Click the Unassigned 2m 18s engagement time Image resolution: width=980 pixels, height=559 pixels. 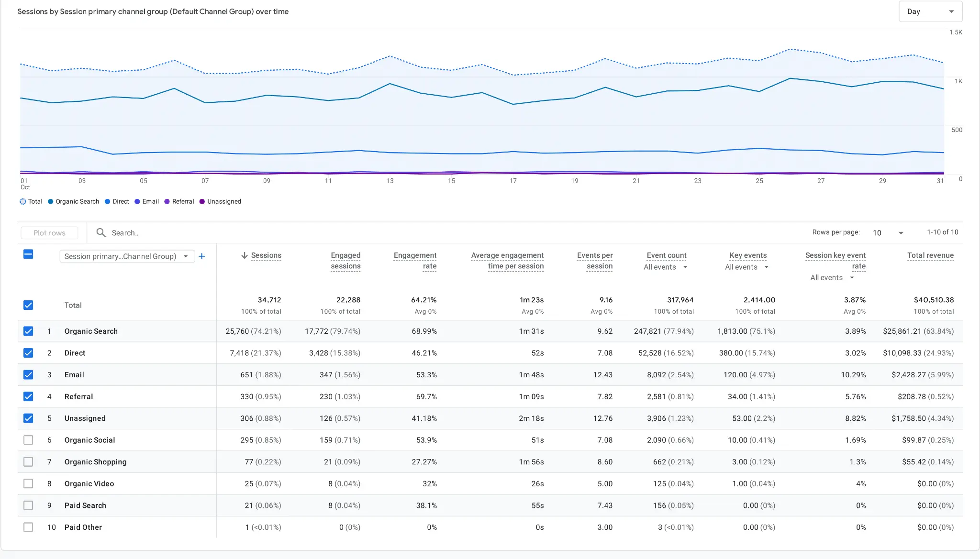pyautogui.click(x=531, y=418)
